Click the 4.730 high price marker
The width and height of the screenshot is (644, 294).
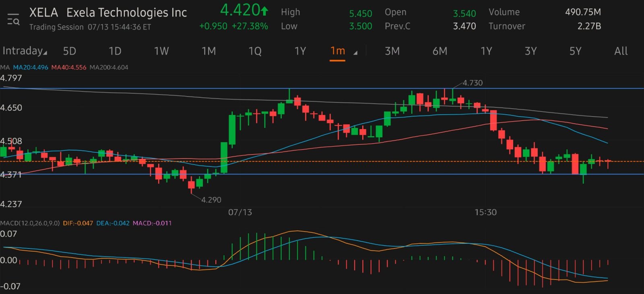[x=473, y=83]
